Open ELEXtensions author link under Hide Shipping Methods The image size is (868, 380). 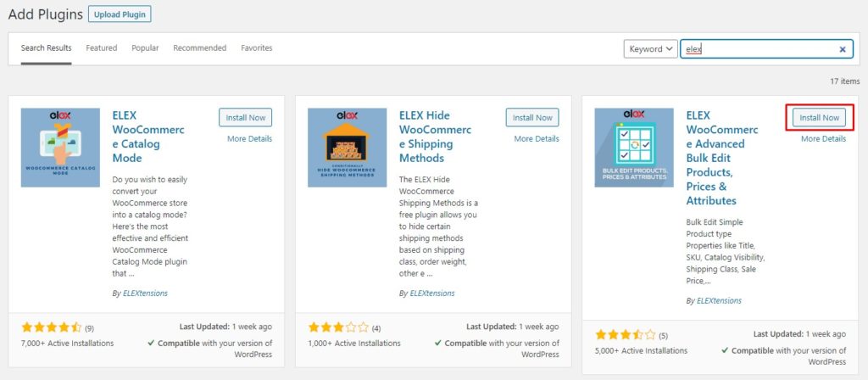(431, 293)
